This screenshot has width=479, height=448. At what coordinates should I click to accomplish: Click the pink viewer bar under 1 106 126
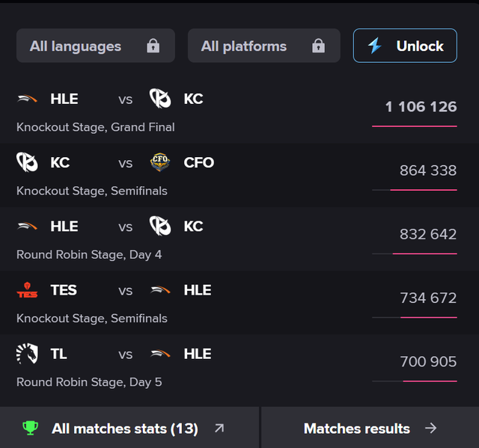(414, 126)
